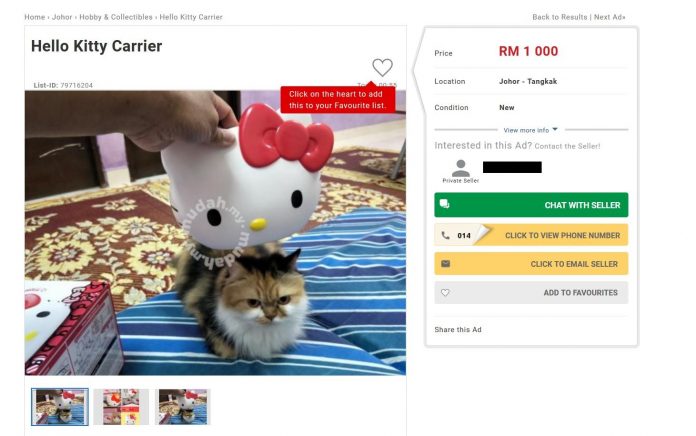Select the third photo thumbnail

pyautogui.click(x=183, y=407)
